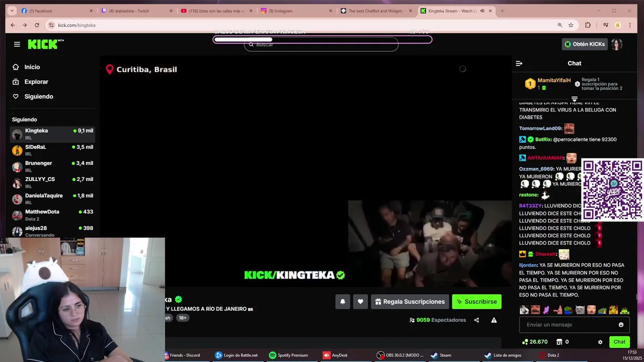Insert the burning figure emote
This screenshot has width=644, height=362.
(x=613, y=310)
